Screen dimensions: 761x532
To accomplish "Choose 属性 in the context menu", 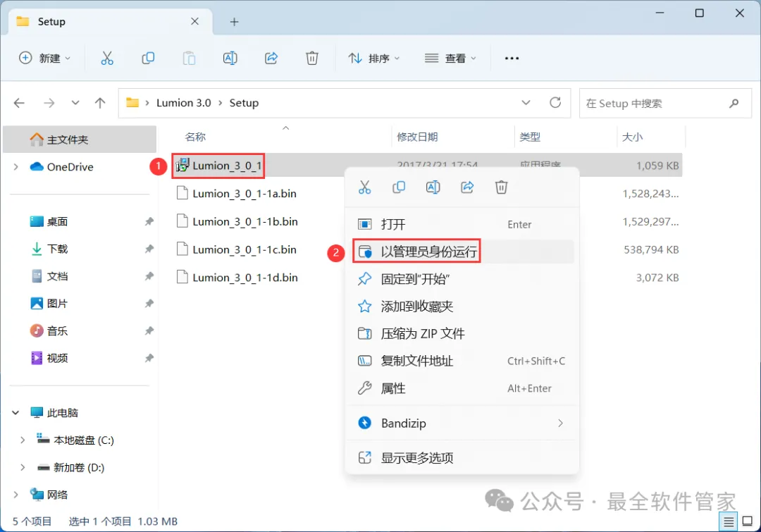I will pos(462,388).
